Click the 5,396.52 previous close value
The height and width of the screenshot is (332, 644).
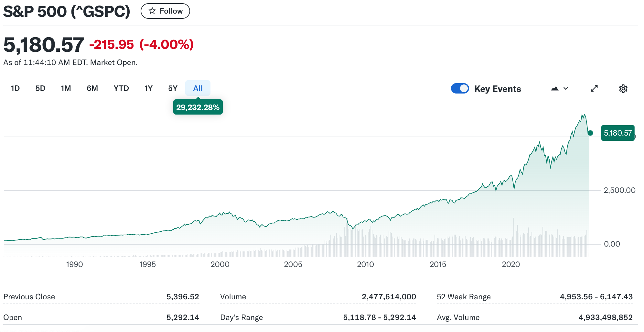[x=183, y=297]
